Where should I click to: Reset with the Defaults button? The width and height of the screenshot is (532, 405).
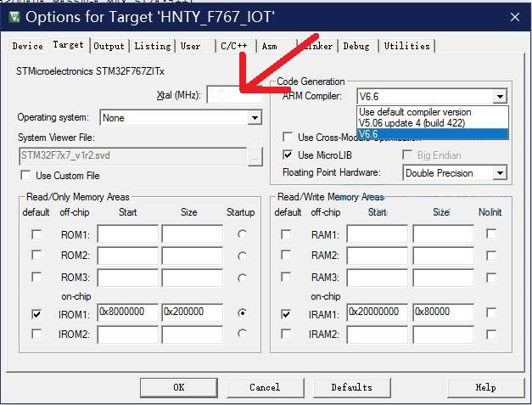point(351,387)
